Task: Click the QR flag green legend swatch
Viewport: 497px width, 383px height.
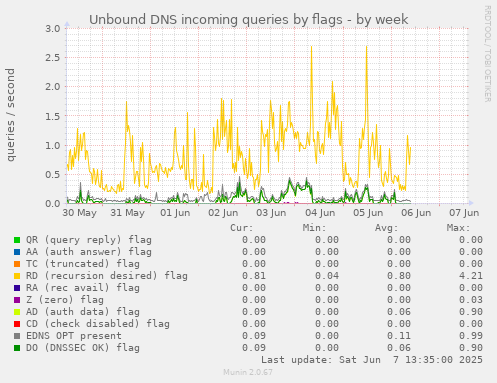Action: [17, 240]
